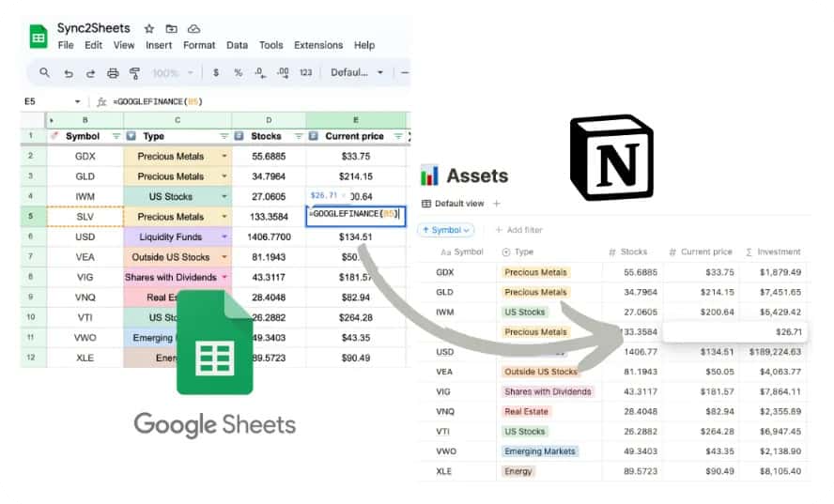Click decrease decimal places icon

pyautogui.click(x=260, y=73)
